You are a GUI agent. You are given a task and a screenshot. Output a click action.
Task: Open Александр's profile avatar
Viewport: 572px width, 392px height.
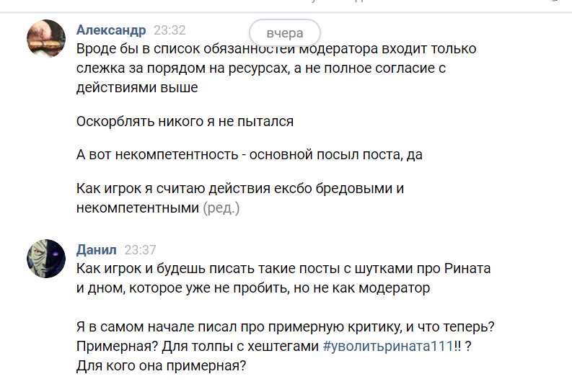(46, 39)
